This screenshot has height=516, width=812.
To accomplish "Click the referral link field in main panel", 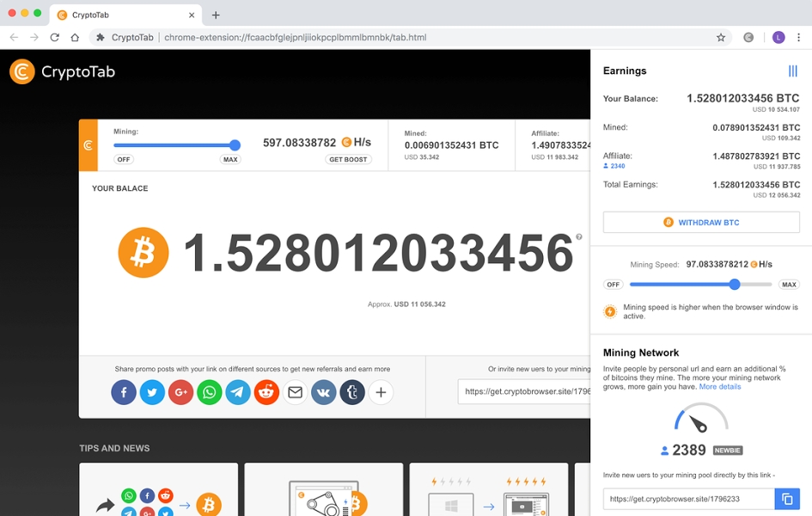I will tap(524, 391).
